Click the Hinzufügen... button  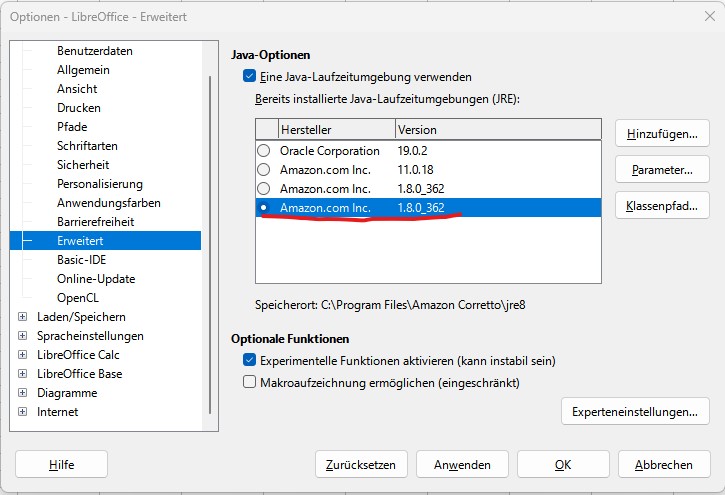[x=662, y=134]
